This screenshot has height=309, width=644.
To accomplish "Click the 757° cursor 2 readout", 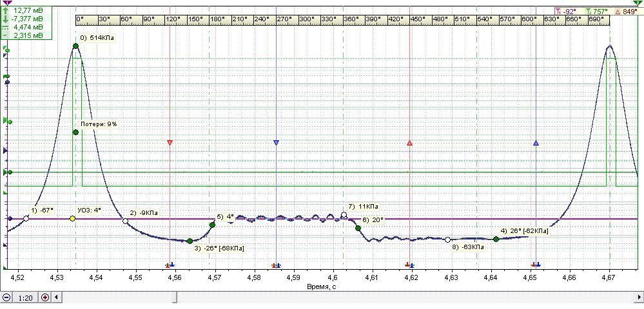I will tap(596, 12).
